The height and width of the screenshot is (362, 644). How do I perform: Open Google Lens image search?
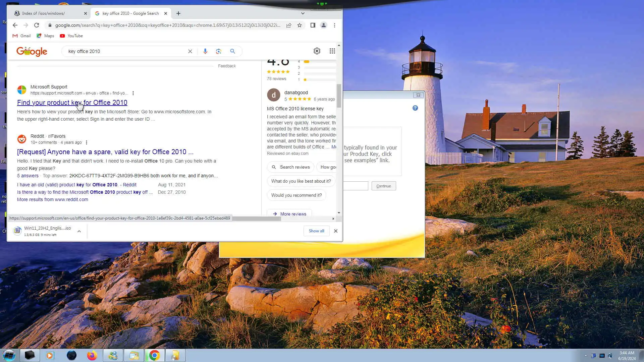pos(219,51)
